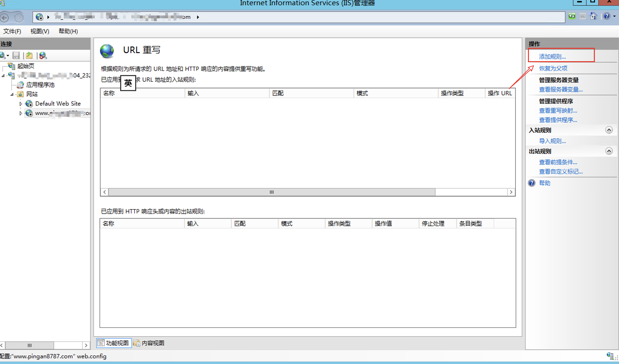This screenshot has width=619, height=364.
Task: Click the refresh page icon in toolbar
Action: click(572, 16)
